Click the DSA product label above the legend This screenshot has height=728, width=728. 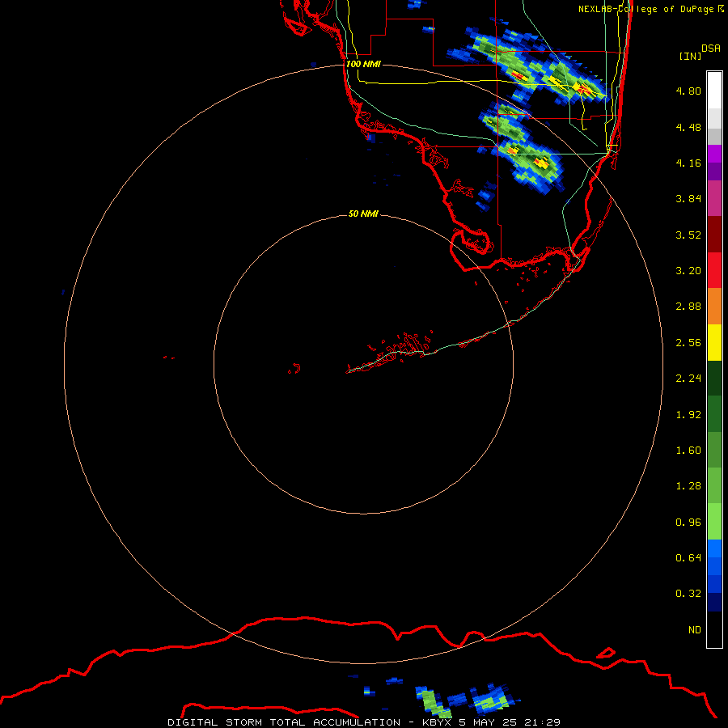[x=711, y=48]
